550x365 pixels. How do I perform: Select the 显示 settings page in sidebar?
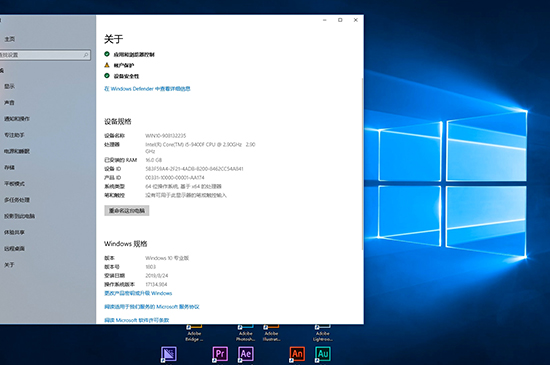(x=9, y=86)
